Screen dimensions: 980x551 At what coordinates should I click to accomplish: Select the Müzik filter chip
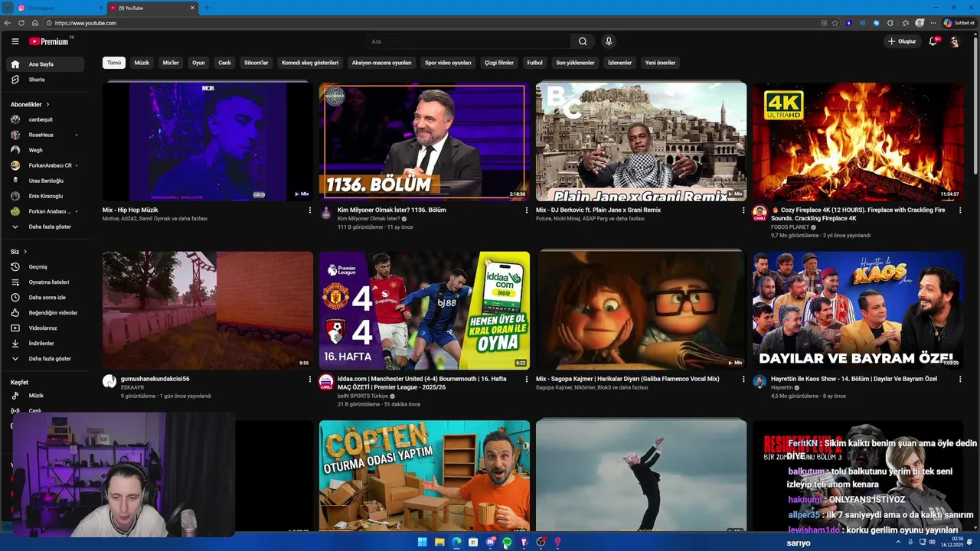coord(142,63)
